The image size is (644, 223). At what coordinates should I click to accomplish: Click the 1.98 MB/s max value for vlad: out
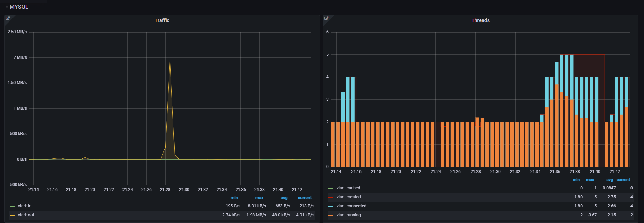(256, 215)
